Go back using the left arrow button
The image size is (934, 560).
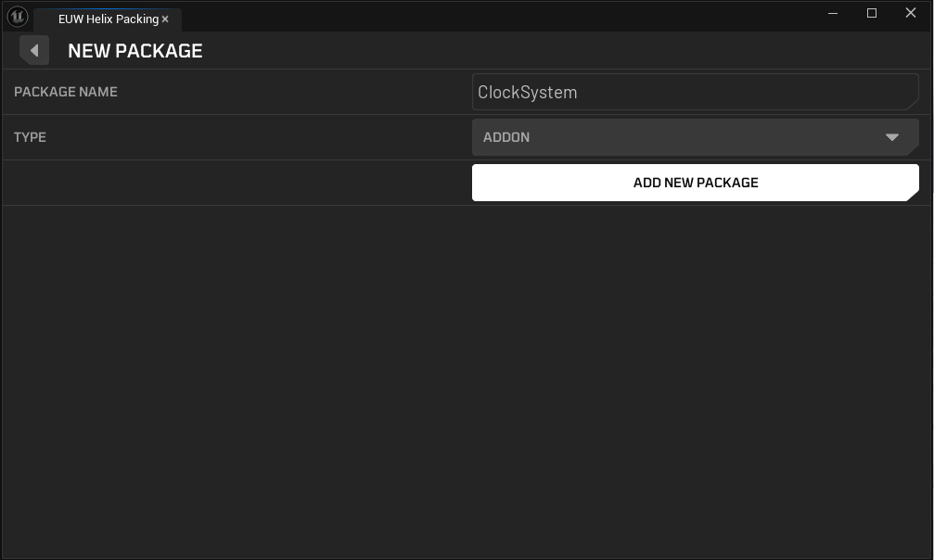tap(34, 51)
